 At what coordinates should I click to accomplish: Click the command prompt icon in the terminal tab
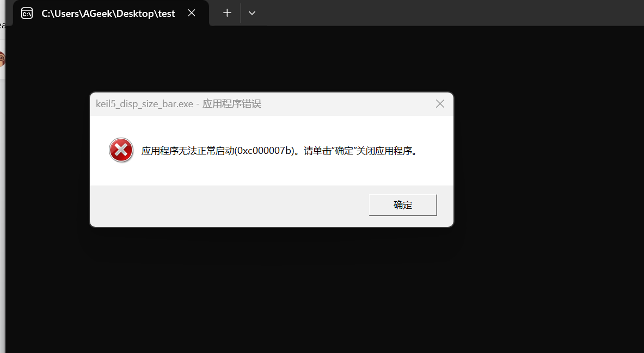click(x=27, y=13)
